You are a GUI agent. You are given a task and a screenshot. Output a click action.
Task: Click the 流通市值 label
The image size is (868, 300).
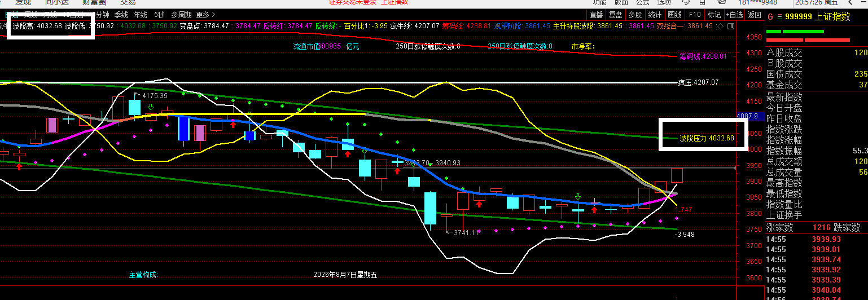pos(306,46)
